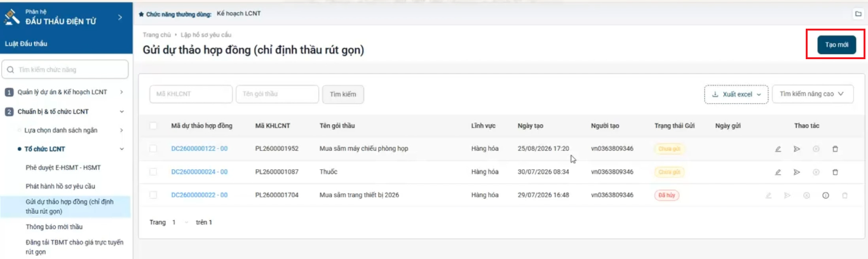Open Luật Đấu thầu in sidebar
Screen dimensions: 868x259
click(26, 44)
